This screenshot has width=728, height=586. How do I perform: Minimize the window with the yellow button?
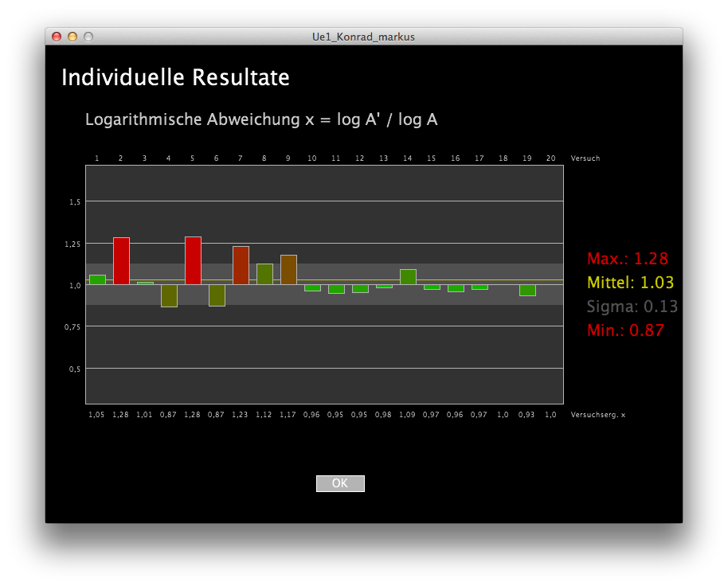pyautogui.click(x=72, y=37)
